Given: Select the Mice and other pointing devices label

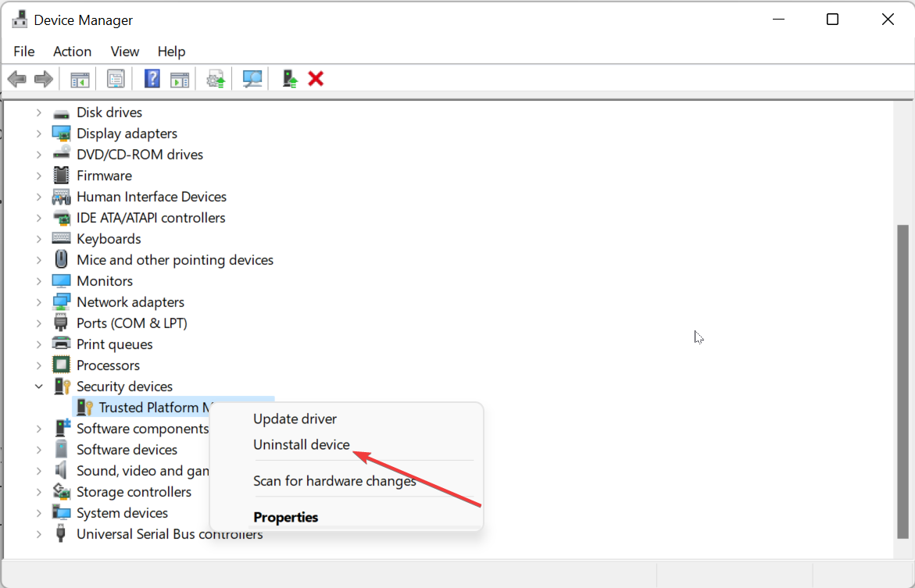Looking at the screenshot, I should click(x=175, y=259).
